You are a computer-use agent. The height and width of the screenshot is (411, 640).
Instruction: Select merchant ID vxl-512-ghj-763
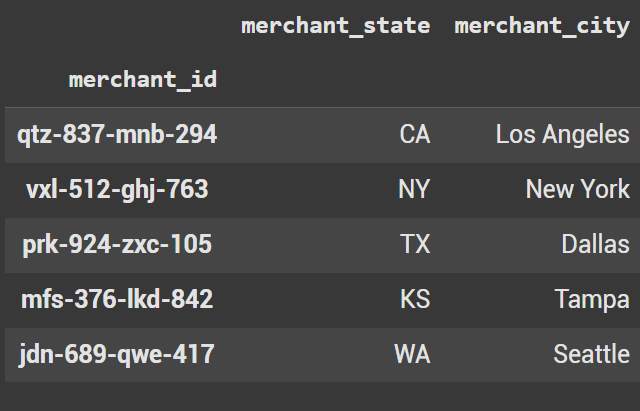[117, 190]
